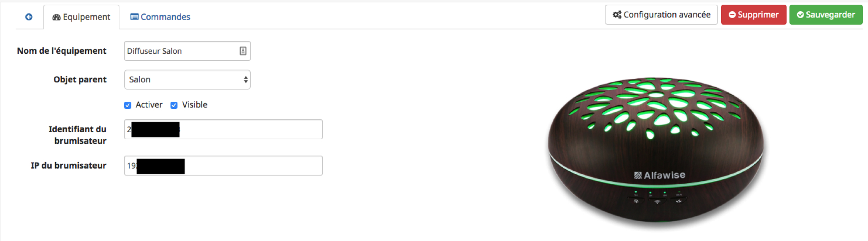Focus the Diffuseur Salon name field
Viewport: 868px width, 241px height.
point(187,51)
